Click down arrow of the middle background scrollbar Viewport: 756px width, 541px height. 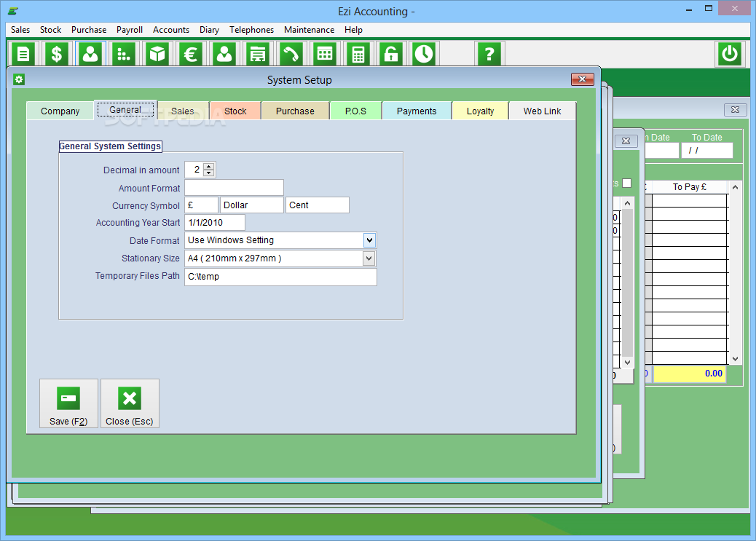pyautogui.click(x=627, y=362)
